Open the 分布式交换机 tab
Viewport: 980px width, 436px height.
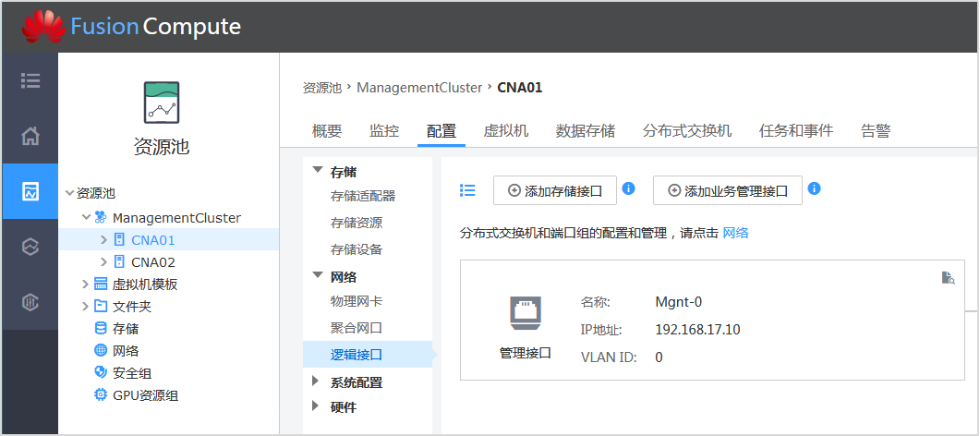pos(687,131)
